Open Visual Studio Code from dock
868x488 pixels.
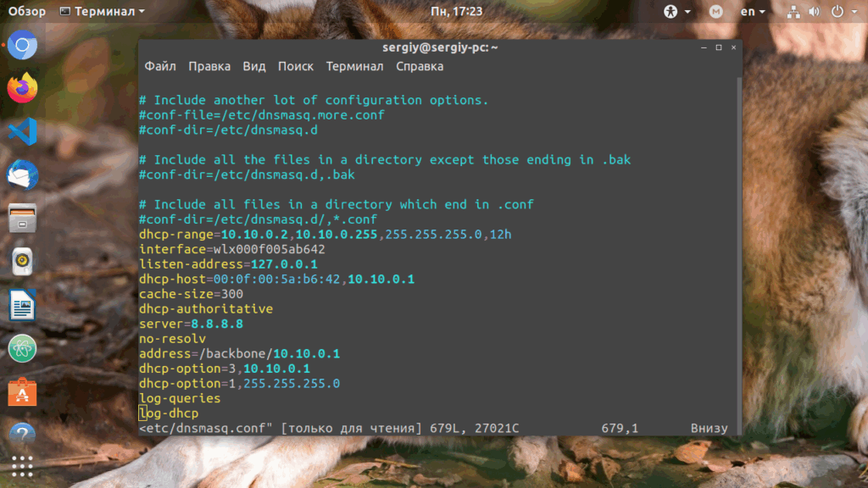click(x=22, y=131)
